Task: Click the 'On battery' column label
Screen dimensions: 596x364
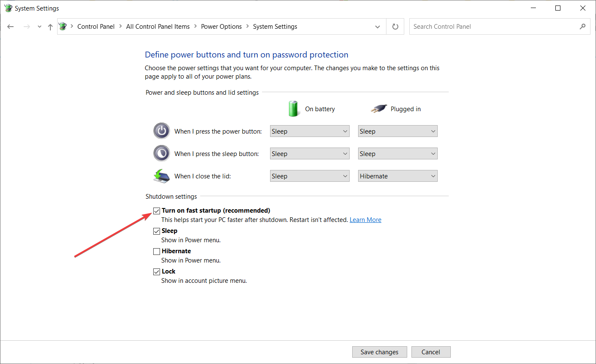Action: click(320, 109)
